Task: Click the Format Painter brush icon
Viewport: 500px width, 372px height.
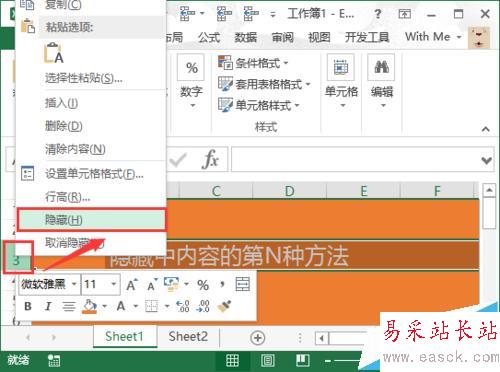Action: [x=224, y=306]
